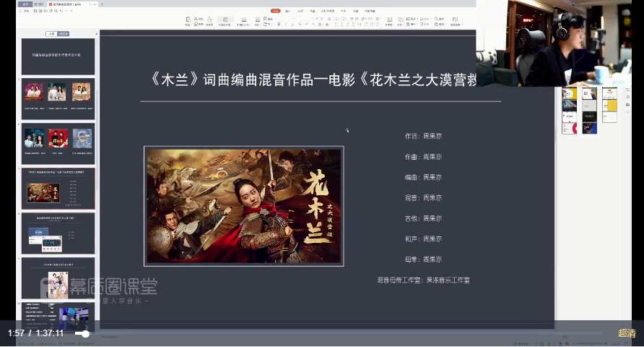Align text right
This screenshot has height=347, width=644.
click(347, 24)
